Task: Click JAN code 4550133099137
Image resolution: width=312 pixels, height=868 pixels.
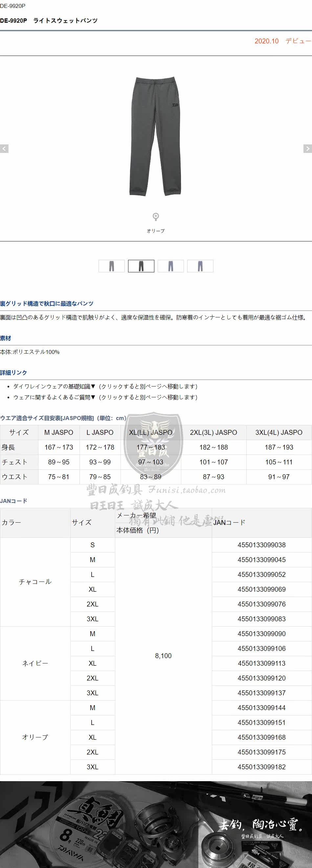Action: (x=262, y=693)
